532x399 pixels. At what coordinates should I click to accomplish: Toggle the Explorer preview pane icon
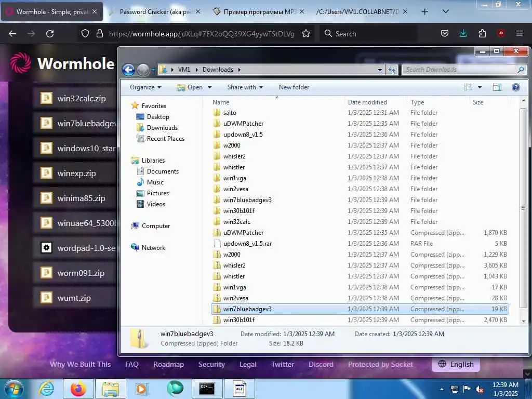coord(497,87)
